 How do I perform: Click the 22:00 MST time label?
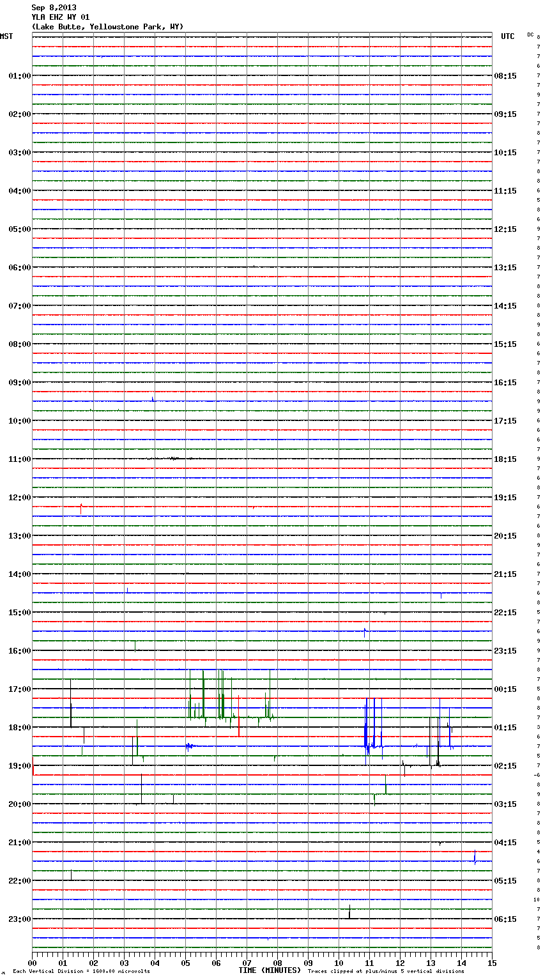click(x=20, y=881)
